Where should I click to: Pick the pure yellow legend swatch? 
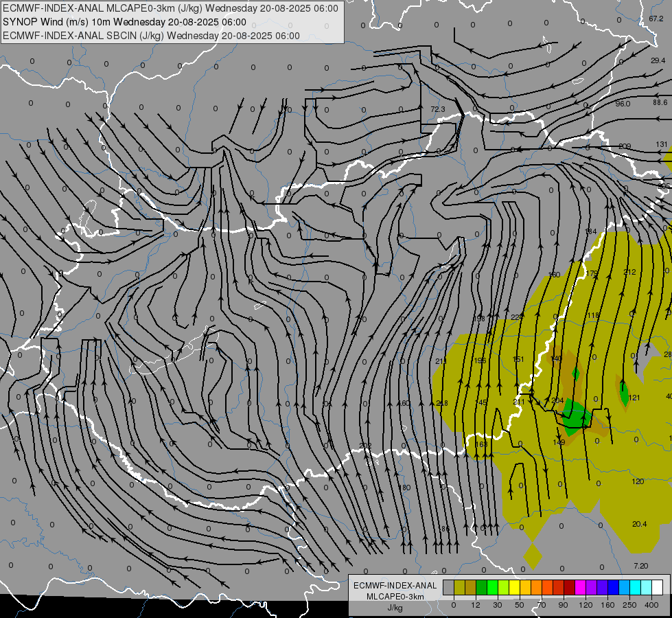(x=514, y=588)
